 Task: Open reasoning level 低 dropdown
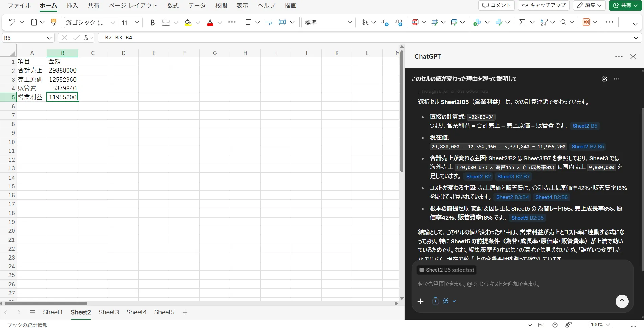(x=444, y=301)
